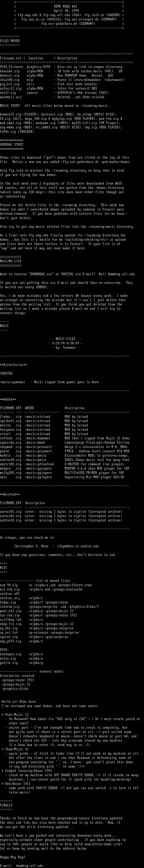Click the DEMO NEWS #42 title
The width and height of the screenshot is (144, 868).
[x=65, y=6]
